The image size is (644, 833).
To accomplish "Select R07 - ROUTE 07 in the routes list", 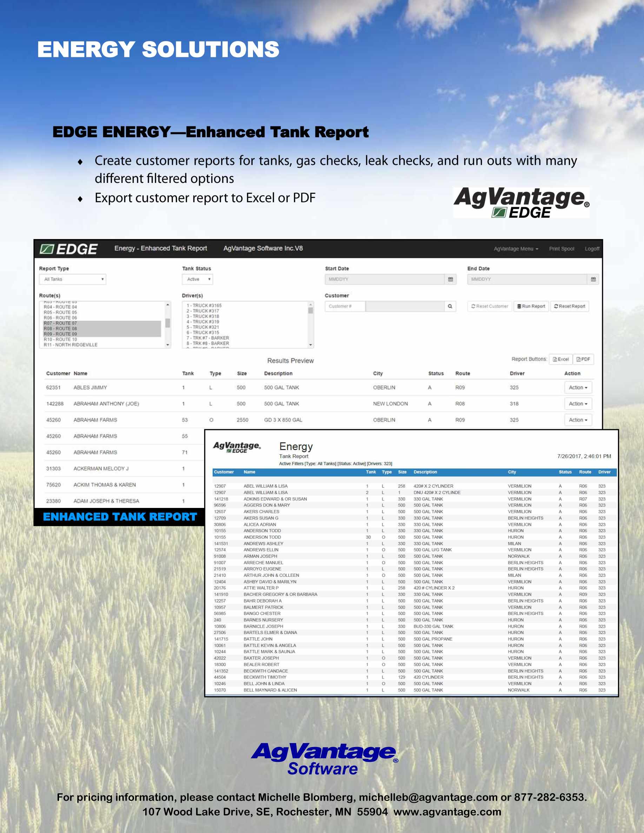I will click(x=102, y=323).
